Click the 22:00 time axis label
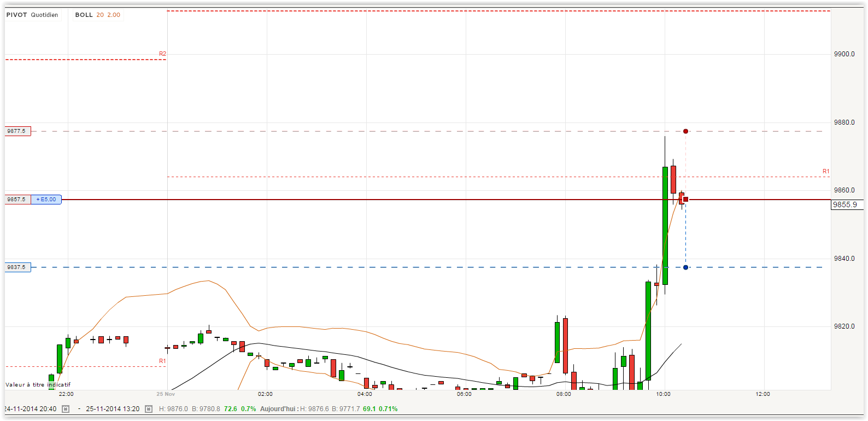Image resolution: width=868 pixels, height=421 pixels. point(66,394)
